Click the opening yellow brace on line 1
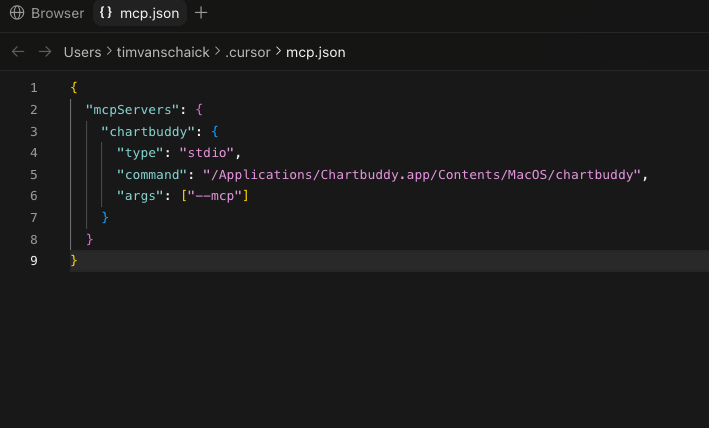Screen dimensions: 709x428 (74, 87)
